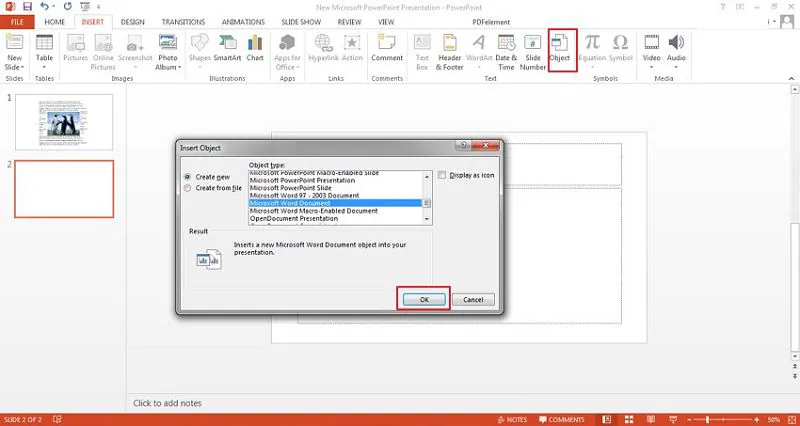800x426 pixels.
Task: Select Microsoft Word Document in list
Action: [336, 203]
